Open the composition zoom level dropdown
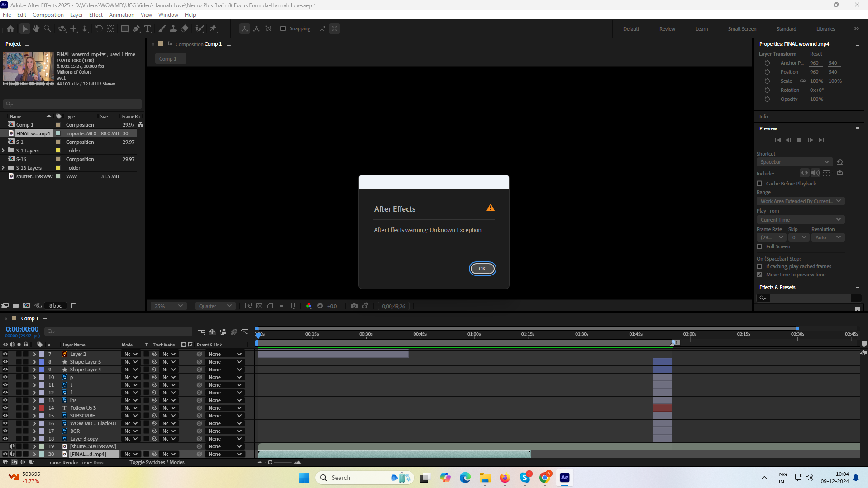Screen dimensions: 868x488 click(168, 306)
